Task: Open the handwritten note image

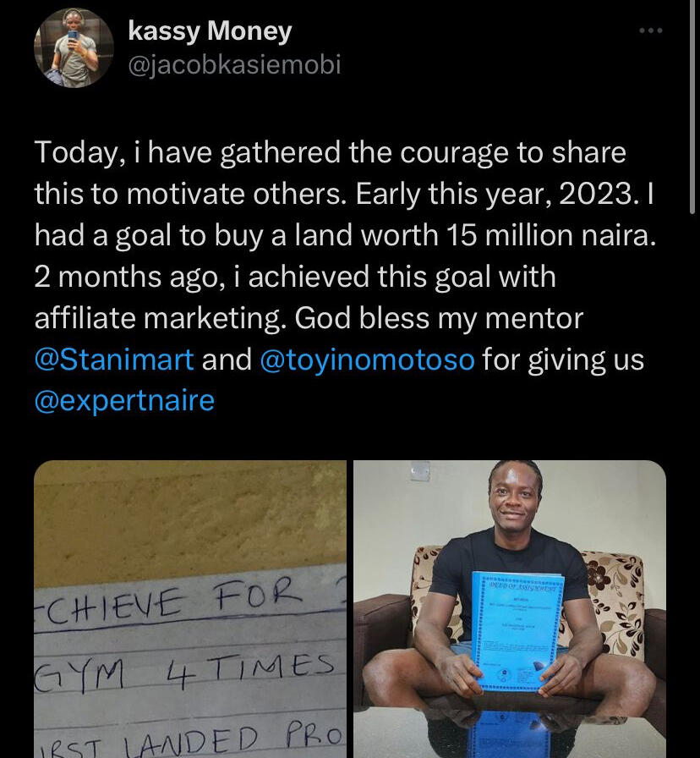Action: tap(190, 609)
